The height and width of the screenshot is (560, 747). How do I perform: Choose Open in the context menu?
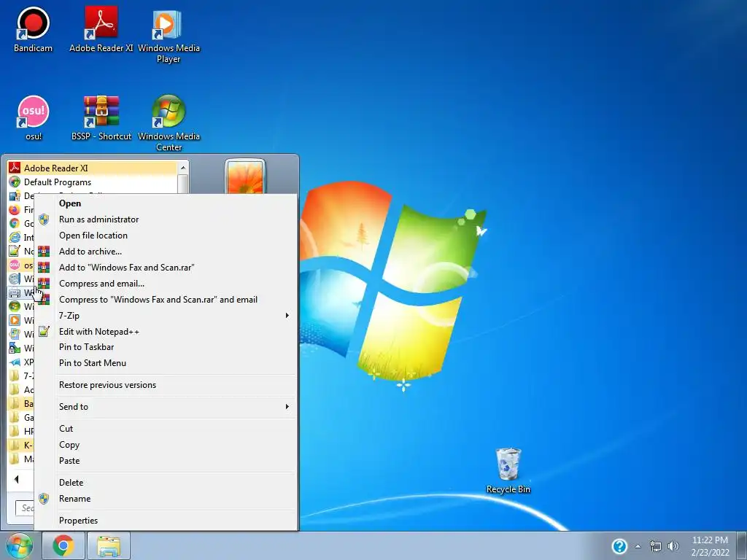[166, 203]
